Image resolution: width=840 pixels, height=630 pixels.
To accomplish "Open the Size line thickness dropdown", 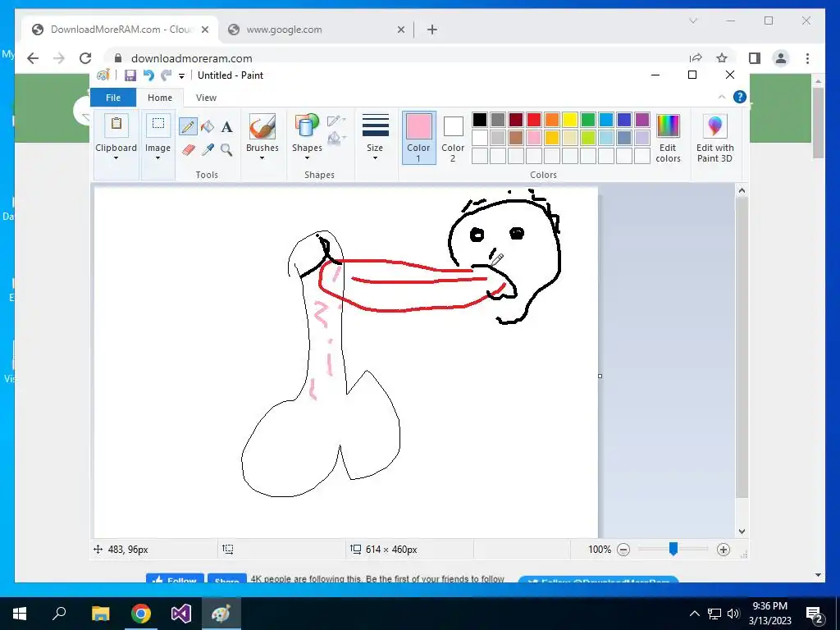I will (375, 137).
